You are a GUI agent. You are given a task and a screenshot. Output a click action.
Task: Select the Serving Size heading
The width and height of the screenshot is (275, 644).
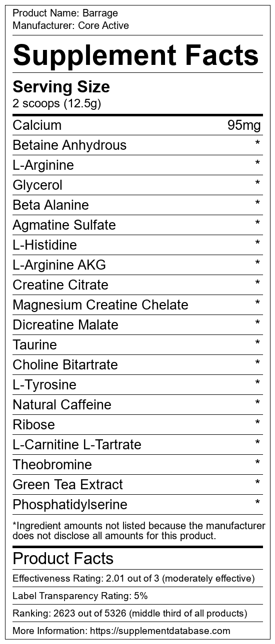tap(61, 87)
